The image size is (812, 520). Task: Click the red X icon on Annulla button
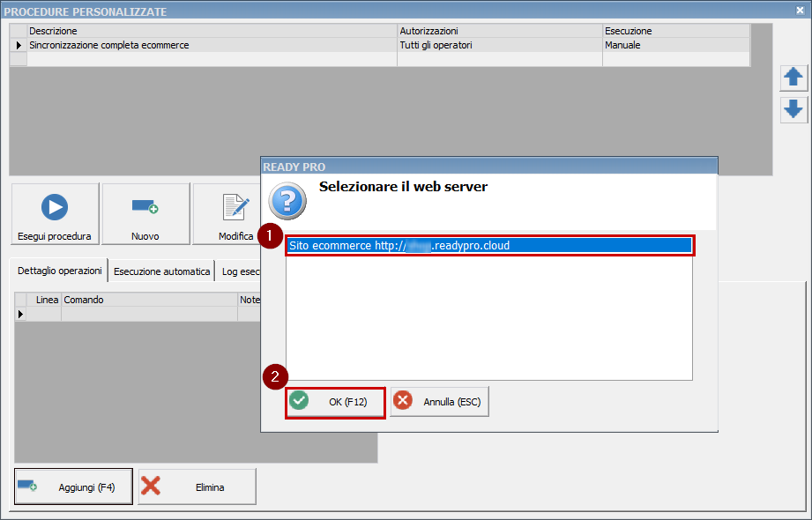click(x=404, y=400)
